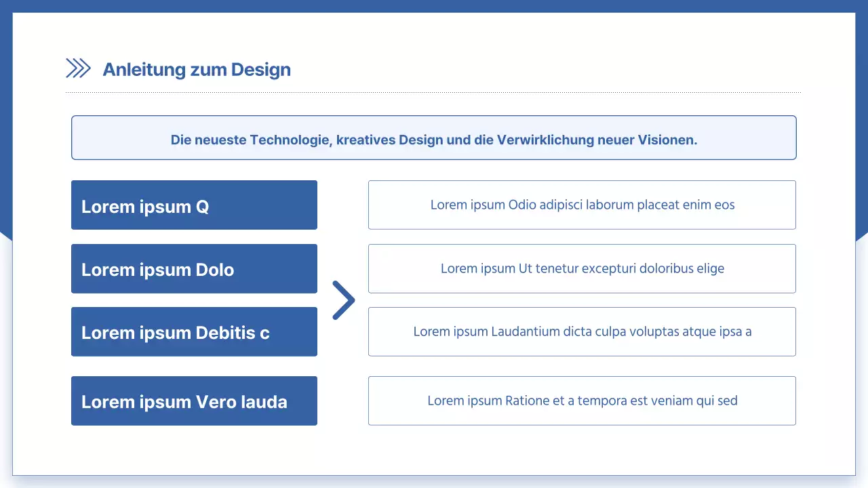This screenshot has width=868, height=488.
Task: Click the large right-pointing chevron arrow
Action: pos(344,300)
